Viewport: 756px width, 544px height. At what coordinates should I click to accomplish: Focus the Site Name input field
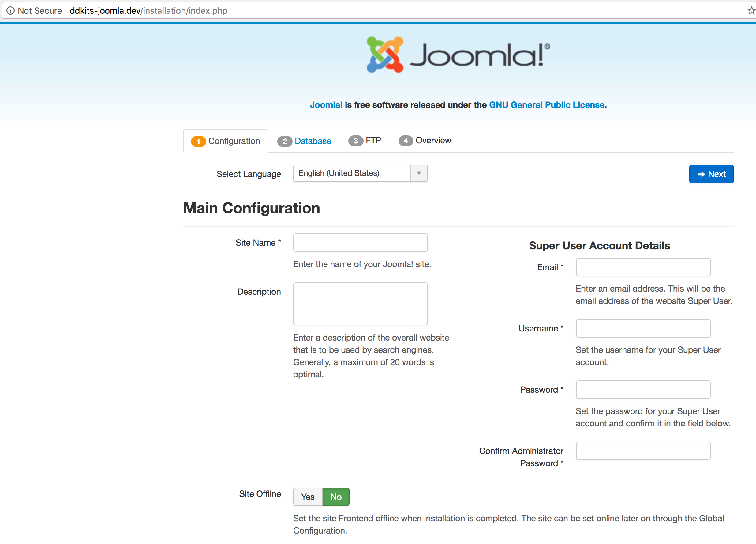click(x=360, y=243)
